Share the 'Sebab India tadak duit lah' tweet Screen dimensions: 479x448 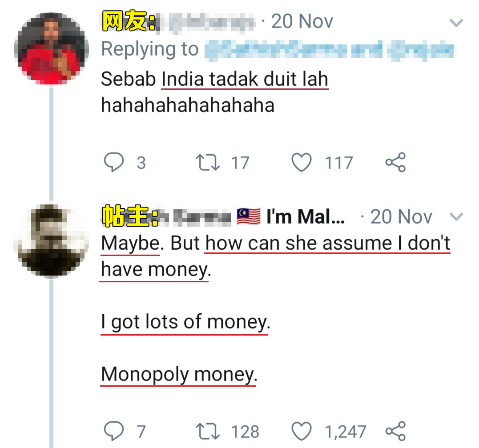[x=395, y=162]
